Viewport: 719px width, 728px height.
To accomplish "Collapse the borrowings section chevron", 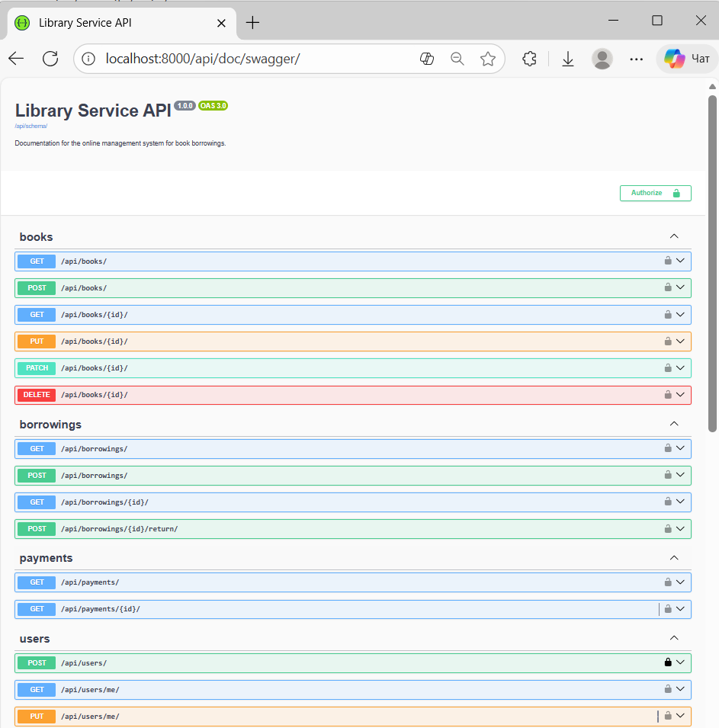I will click(673, 424).
